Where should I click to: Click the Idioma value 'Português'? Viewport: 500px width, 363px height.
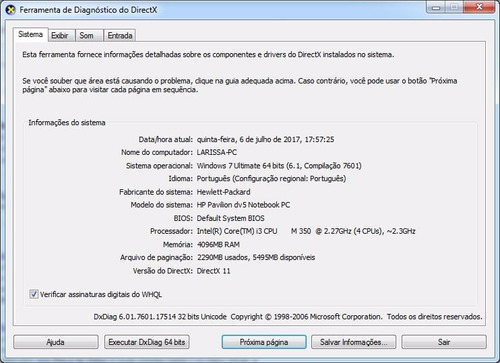click(x=213, y=179)
